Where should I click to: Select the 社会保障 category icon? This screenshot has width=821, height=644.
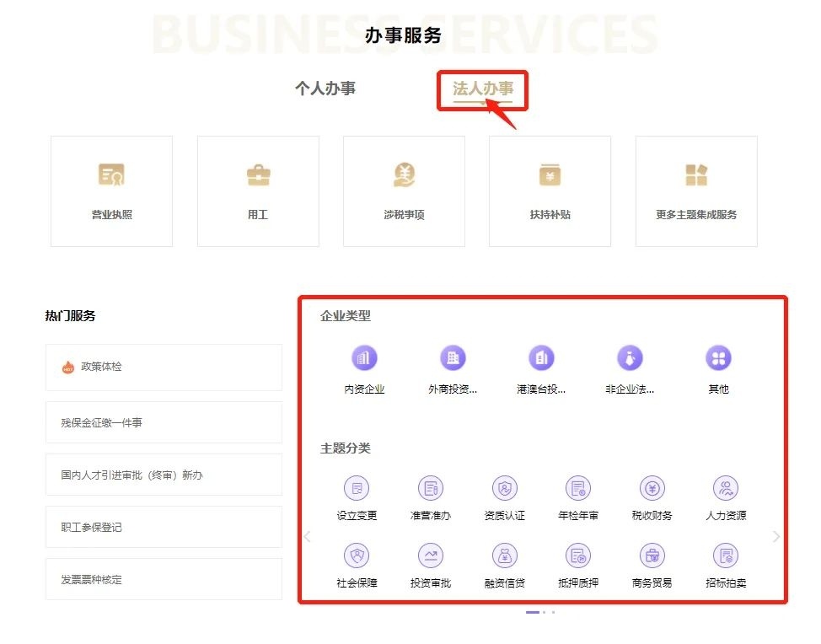pos(357,555)
